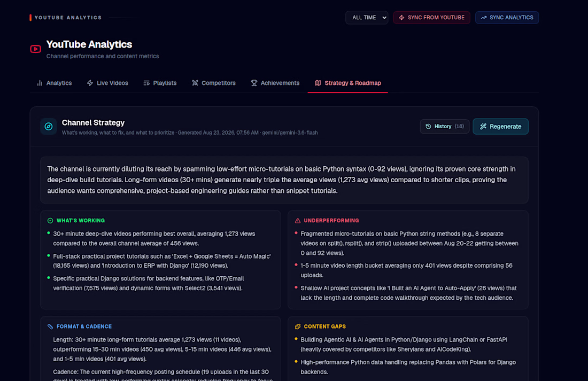Click the trophy icon on the Achievements tab

pos(254,83)
